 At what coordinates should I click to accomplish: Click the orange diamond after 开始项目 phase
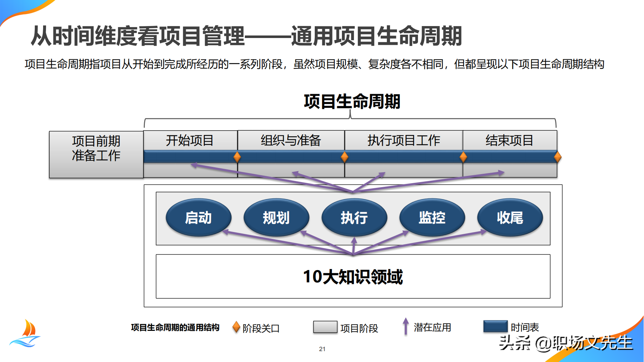pos(237,156)
